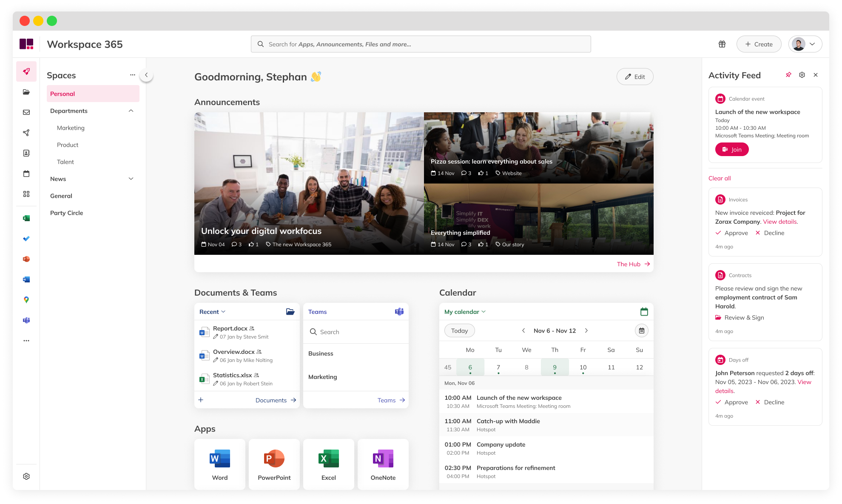
Task: Open the Teams icon in the sidebar
Action: 26,320
